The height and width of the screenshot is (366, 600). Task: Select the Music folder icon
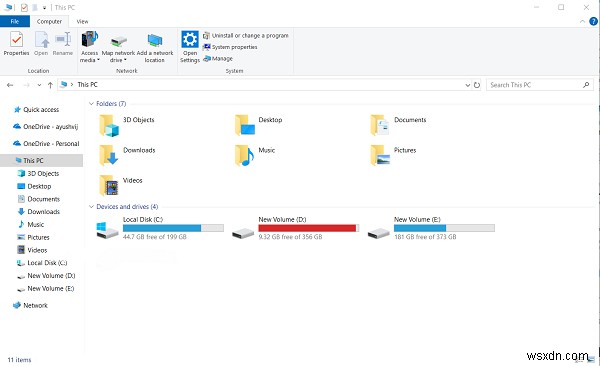(245, 155)
